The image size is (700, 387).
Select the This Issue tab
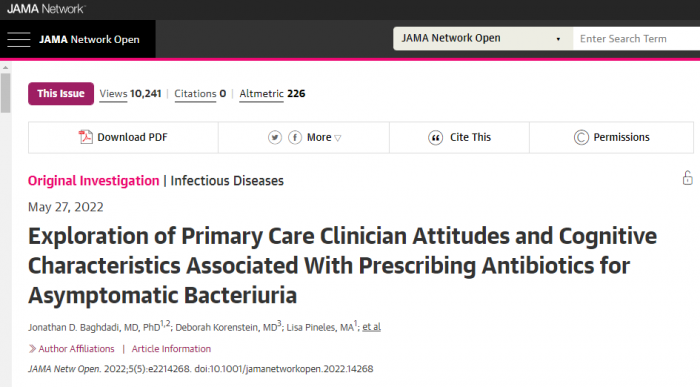click(x=61, y=94)
